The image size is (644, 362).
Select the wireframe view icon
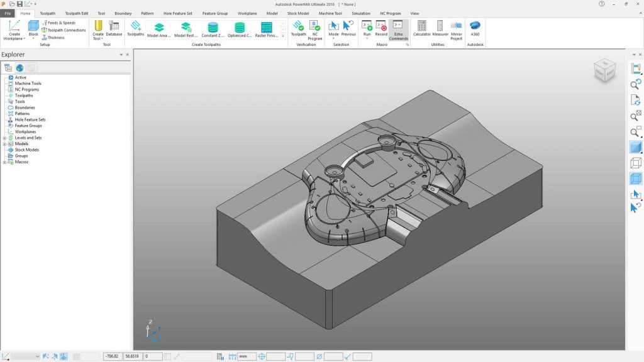coord(636,163)
